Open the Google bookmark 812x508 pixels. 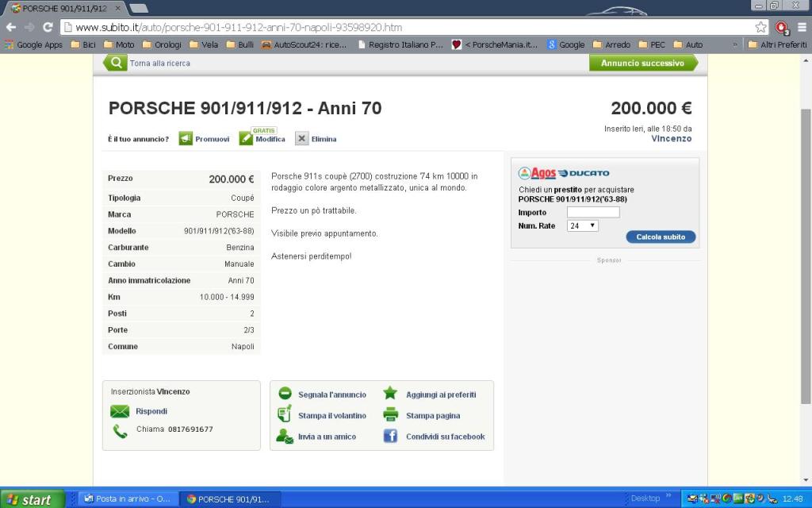click(566, 44)
